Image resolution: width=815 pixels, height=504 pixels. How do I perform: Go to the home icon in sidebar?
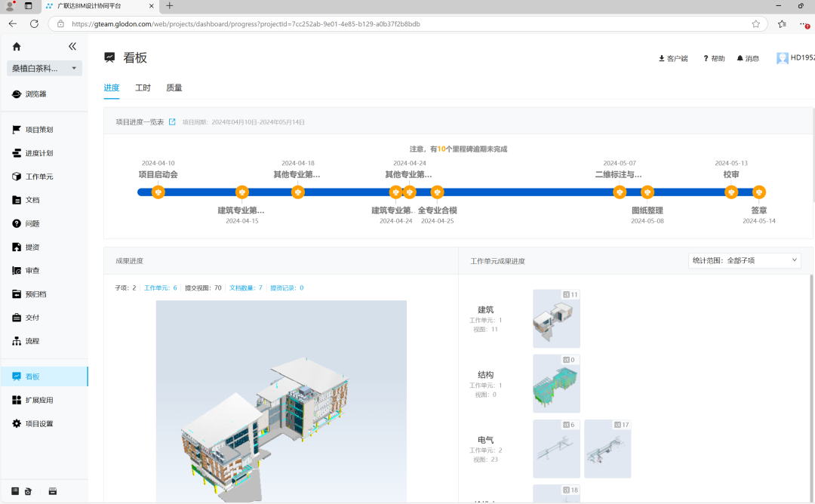click(x=17, y=47)
